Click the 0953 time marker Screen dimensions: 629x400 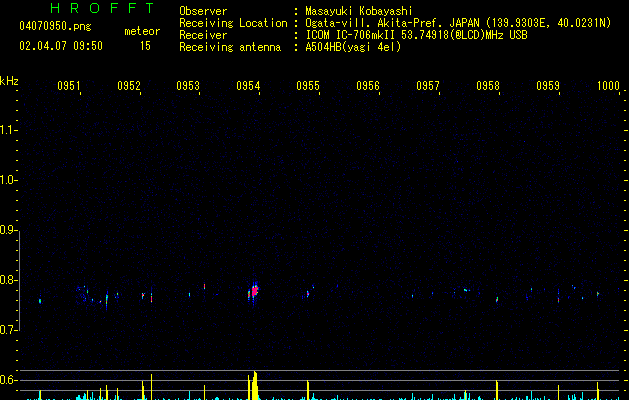(188, 86)
